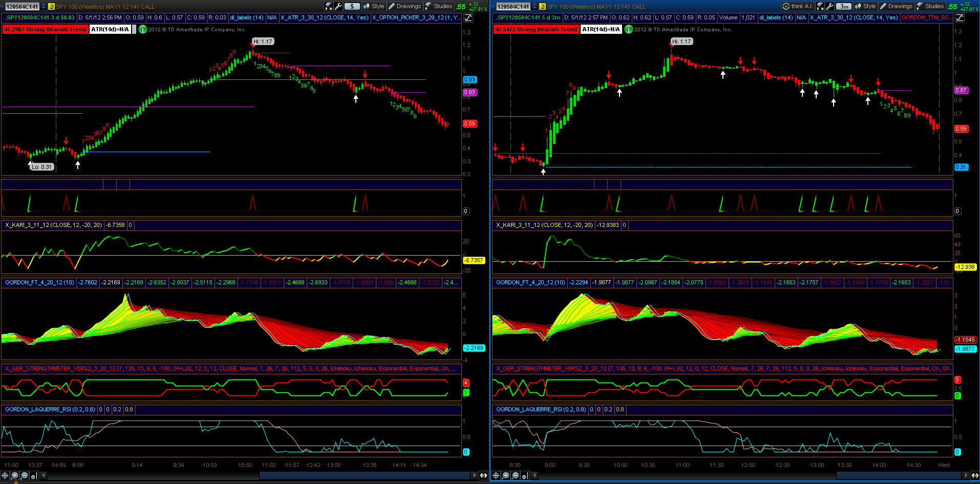
Task: Click left chart scroll-right arrow
Action: pyautogui.click(x=474, y=475)
